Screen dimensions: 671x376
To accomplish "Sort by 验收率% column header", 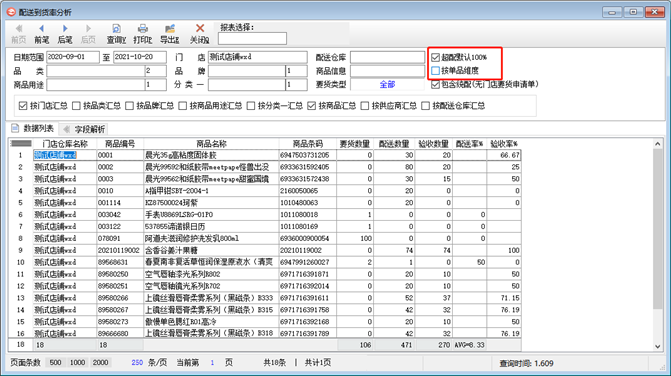I will click(504, 144).
